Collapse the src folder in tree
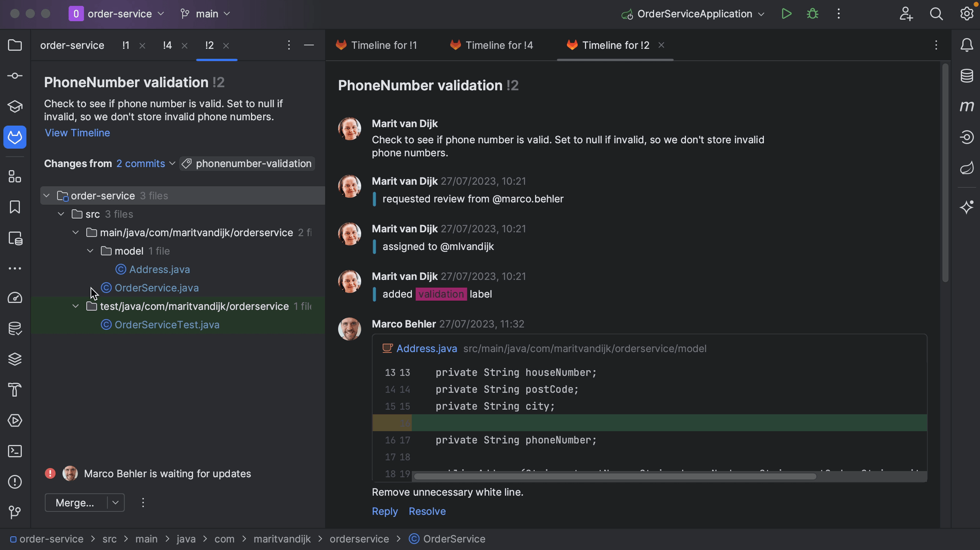Viewport: 980px width, 550px height. tap(61, 214)
